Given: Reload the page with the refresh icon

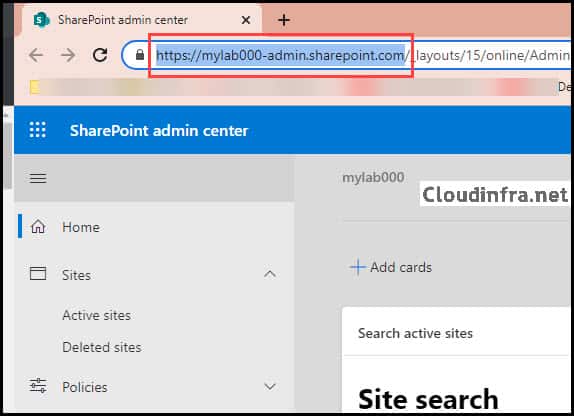Looking at the screenshot, I should pyautogui.click(x=100, y=55).
